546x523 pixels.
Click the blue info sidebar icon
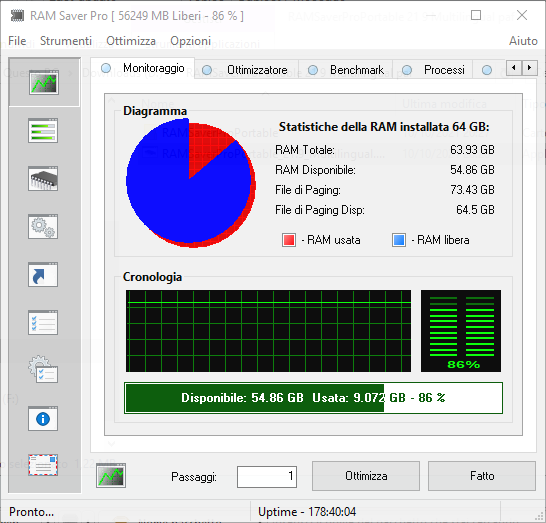(43, 419)
